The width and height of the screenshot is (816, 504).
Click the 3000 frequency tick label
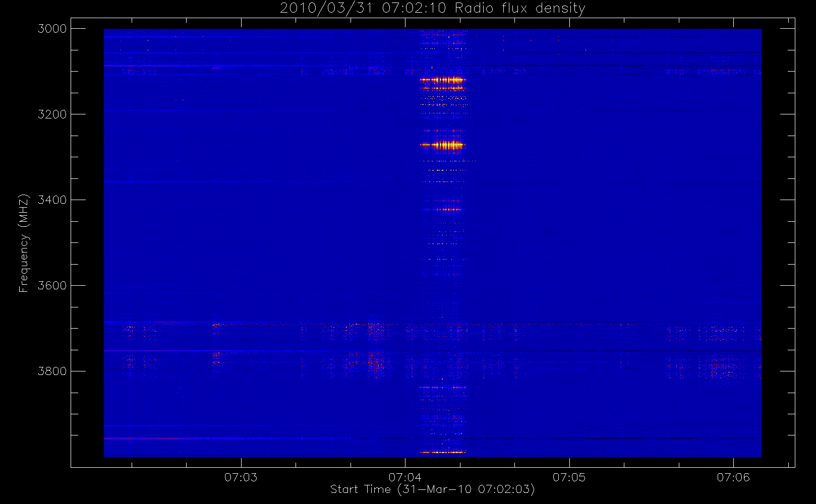(52, 29)
